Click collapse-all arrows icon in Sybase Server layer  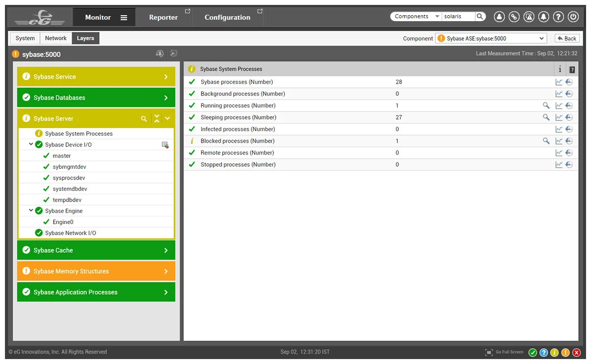click(x=157, y=119)
